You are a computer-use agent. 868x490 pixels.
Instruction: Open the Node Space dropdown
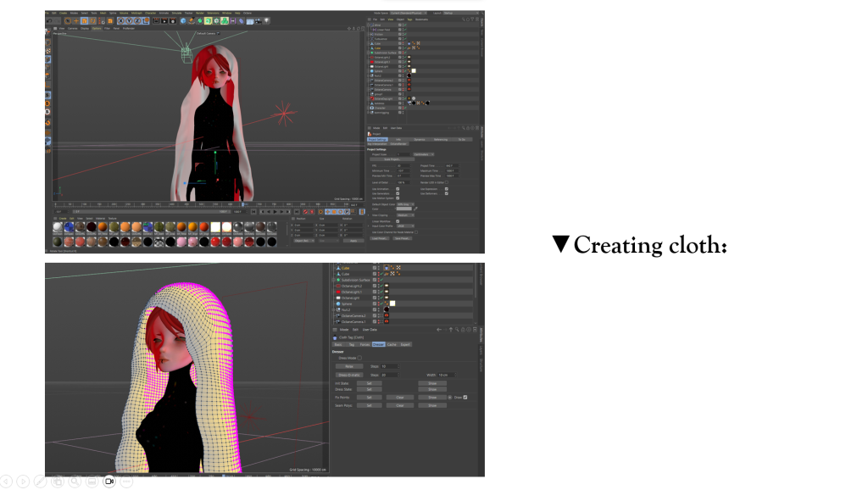click(408, 14)
